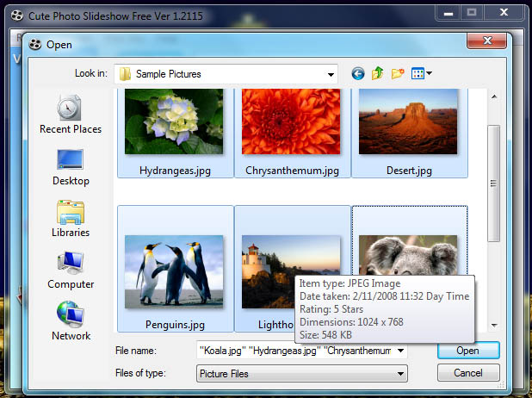This screenshot has height=398, width=532.
Task: Click the Hydrangeas.jpg file name label
Action: click(175, 171)
